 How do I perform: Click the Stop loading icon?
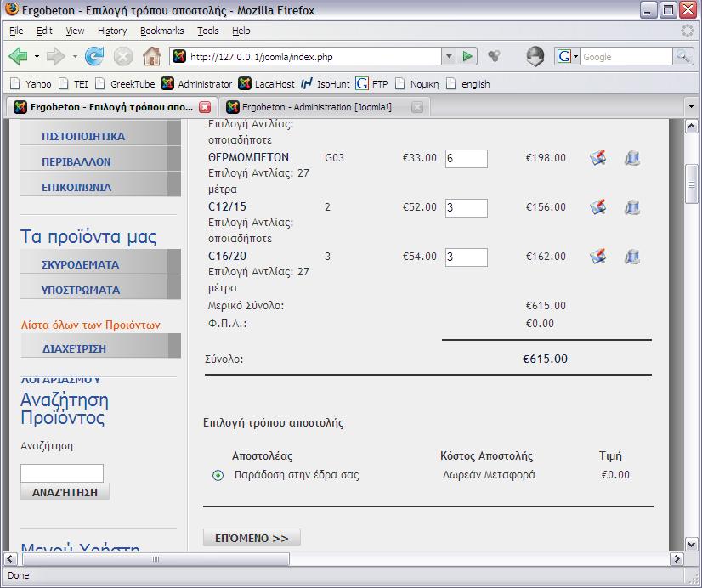122,57
